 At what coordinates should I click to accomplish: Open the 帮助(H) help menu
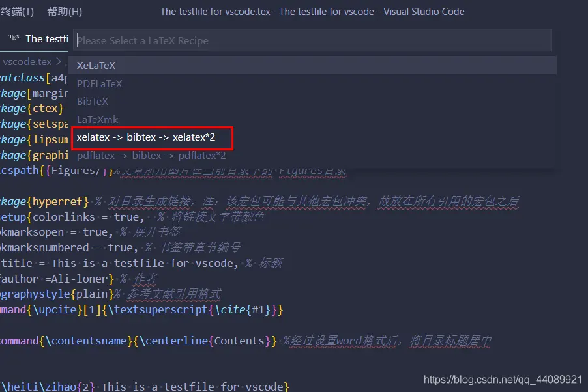click(65, 12)
